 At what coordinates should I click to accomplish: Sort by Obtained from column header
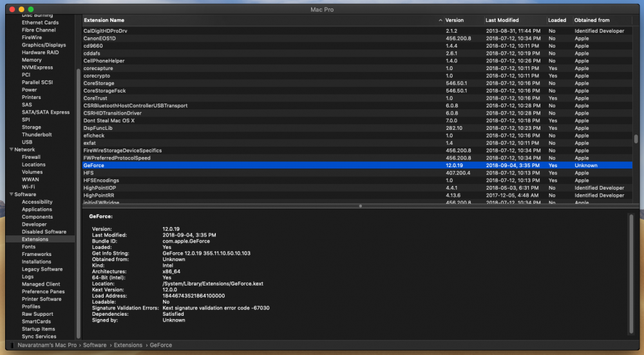tap(592, 20)
